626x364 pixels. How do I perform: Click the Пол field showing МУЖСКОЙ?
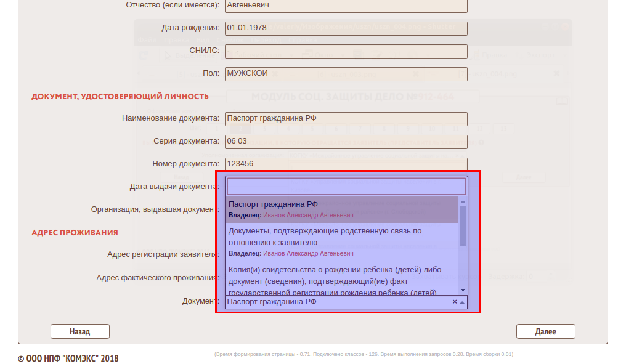(346, 73)
